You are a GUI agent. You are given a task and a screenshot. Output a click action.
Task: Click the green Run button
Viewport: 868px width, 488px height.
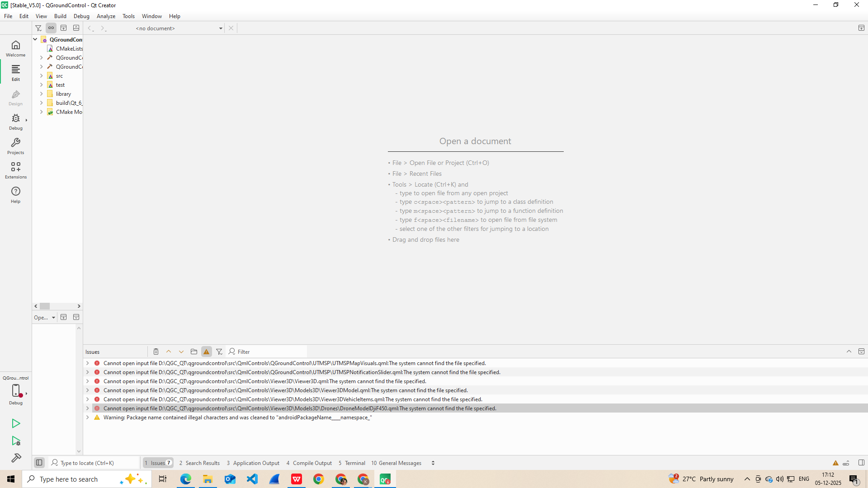[x=16, y=423]
